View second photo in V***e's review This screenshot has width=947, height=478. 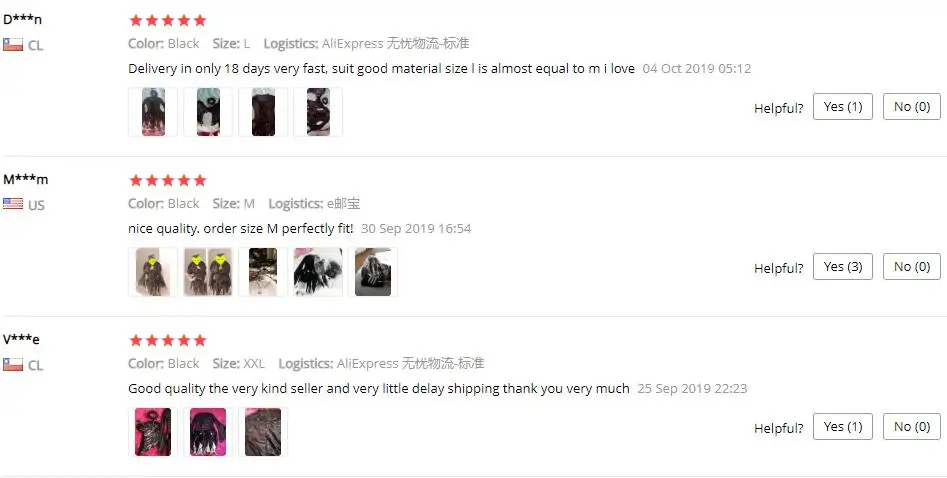(x=208, y=432)
